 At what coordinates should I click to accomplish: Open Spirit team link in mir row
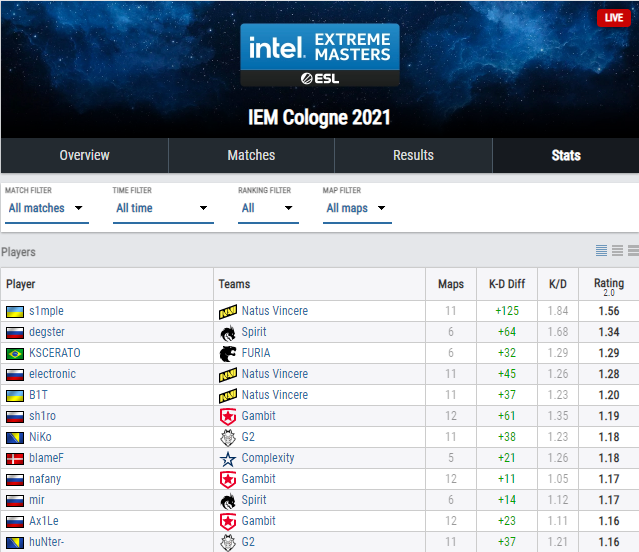[x=254, y=500]
